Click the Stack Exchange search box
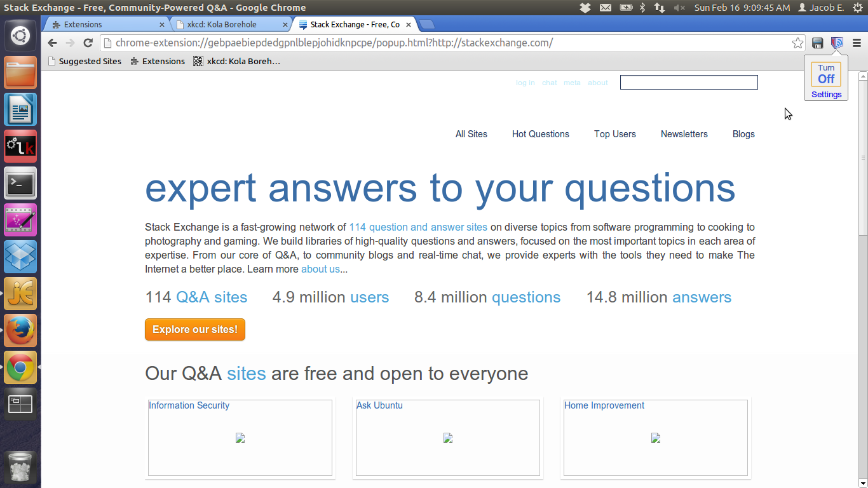 point(689,83)
